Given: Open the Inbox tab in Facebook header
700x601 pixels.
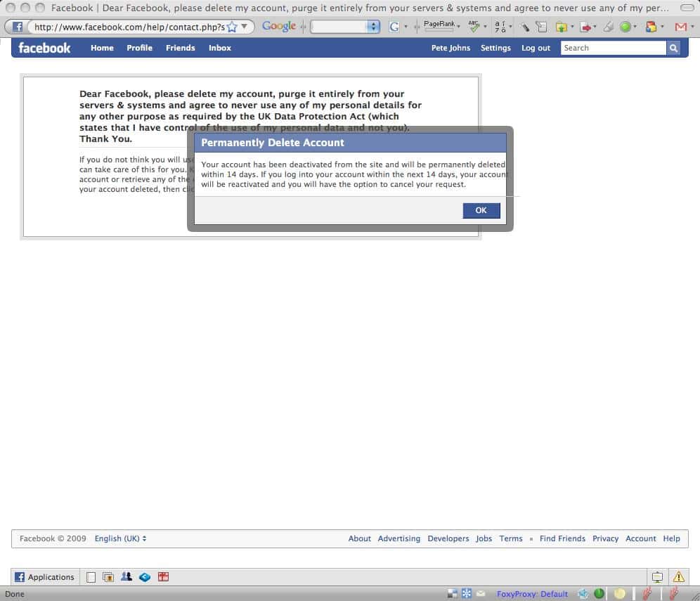Looking at the screenshot, I should tap(219, 48).
